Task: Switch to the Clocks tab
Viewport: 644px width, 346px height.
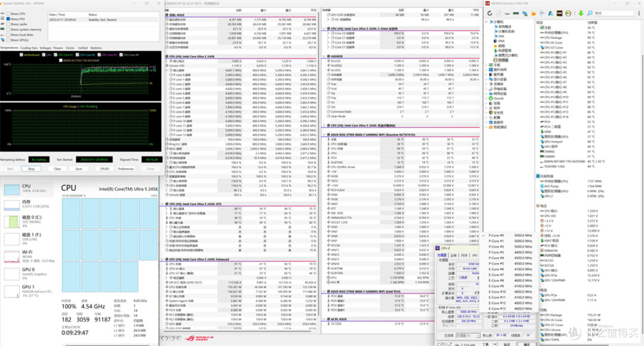Action: coord(70,48)
